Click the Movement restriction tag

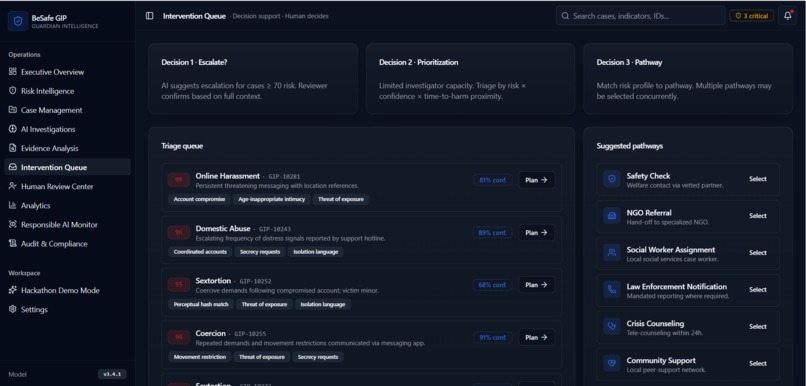[x=199, y=357]
